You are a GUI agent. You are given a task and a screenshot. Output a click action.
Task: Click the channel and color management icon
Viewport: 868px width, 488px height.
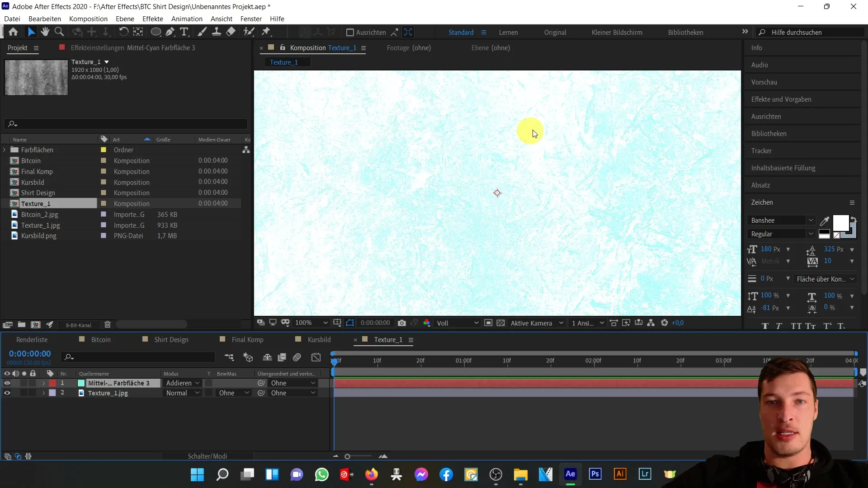coord(427,323)
